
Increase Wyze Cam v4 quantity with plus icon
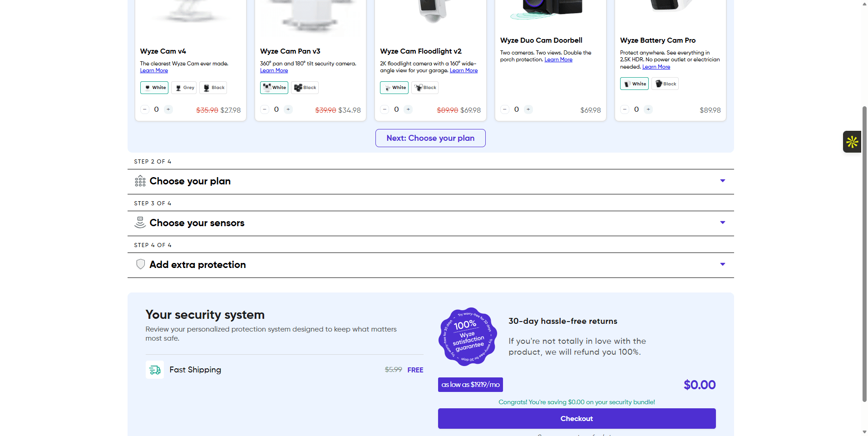tap(168, 109)
